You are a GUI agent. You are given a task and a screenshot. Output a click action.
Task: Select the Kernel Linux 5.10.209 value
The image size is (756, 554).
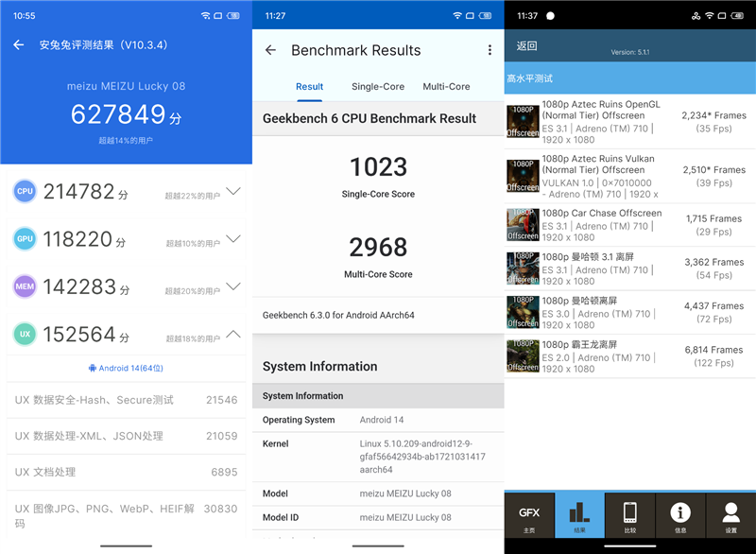(422, 457)
